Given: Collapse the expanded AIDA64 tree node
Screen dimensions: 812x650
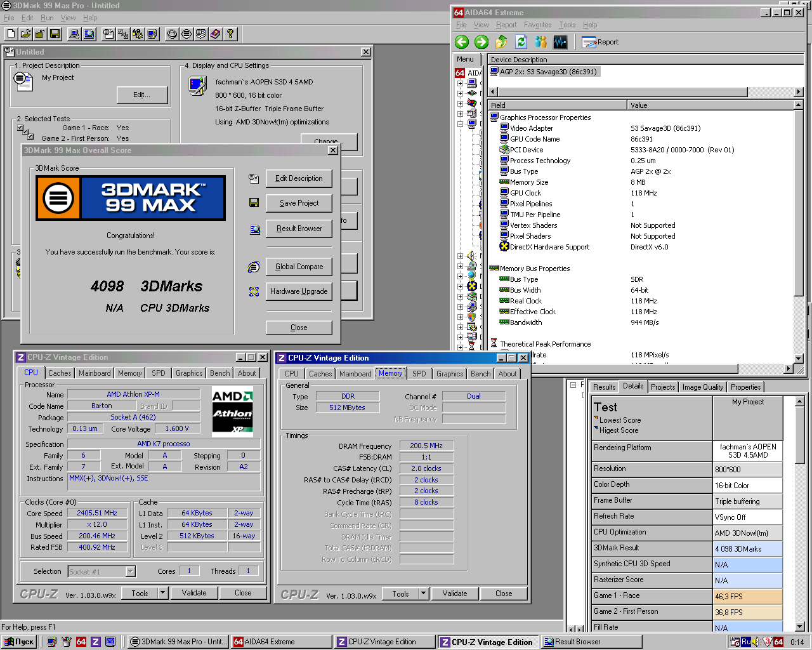Looking at the screenshot, I should [460, 124].
